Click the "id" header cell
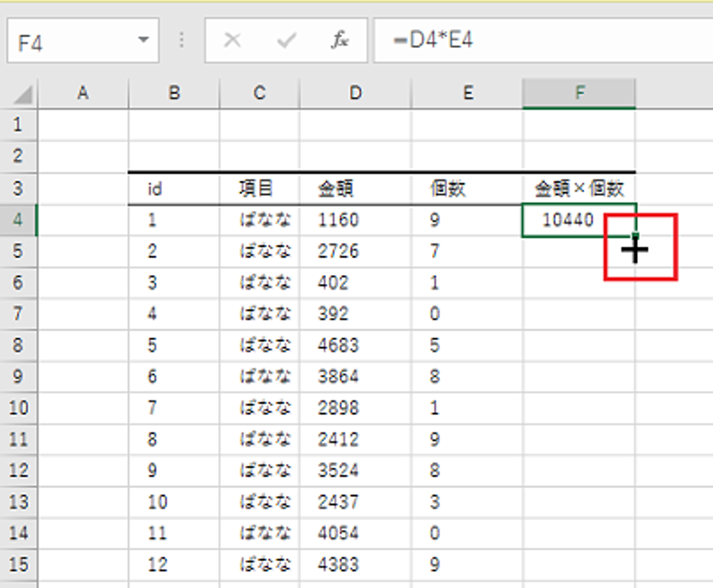 coord(174,189)
